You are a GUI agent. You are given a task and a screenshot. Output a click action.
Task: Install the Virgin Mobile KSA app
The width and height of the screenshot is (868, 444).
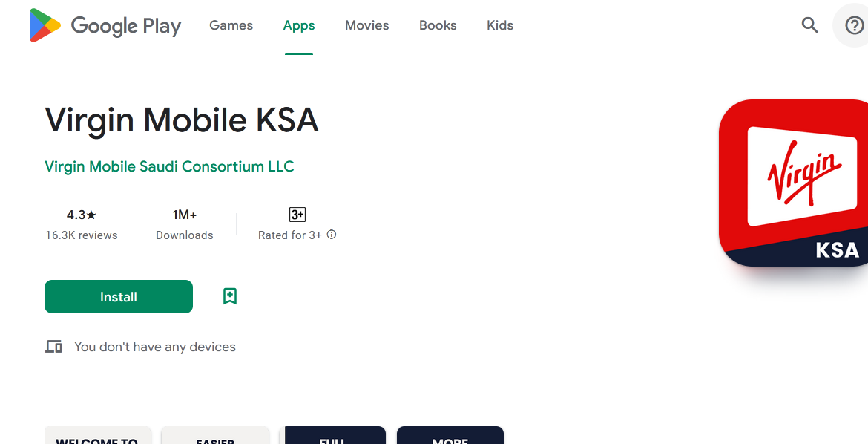[x=119, y=296]
